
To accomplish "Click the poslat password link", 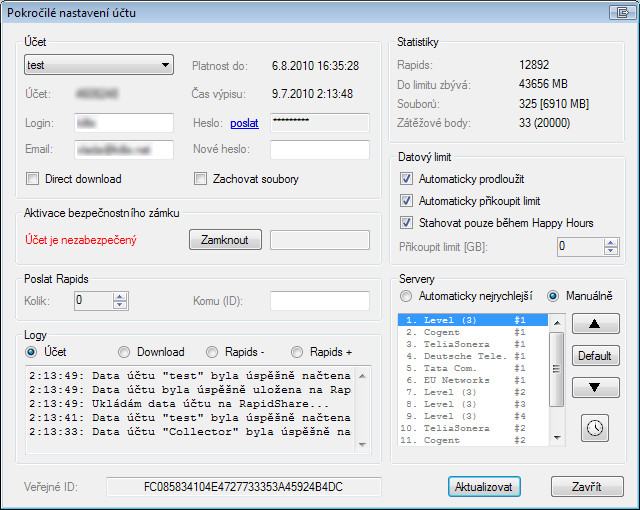I will [244, 123].
